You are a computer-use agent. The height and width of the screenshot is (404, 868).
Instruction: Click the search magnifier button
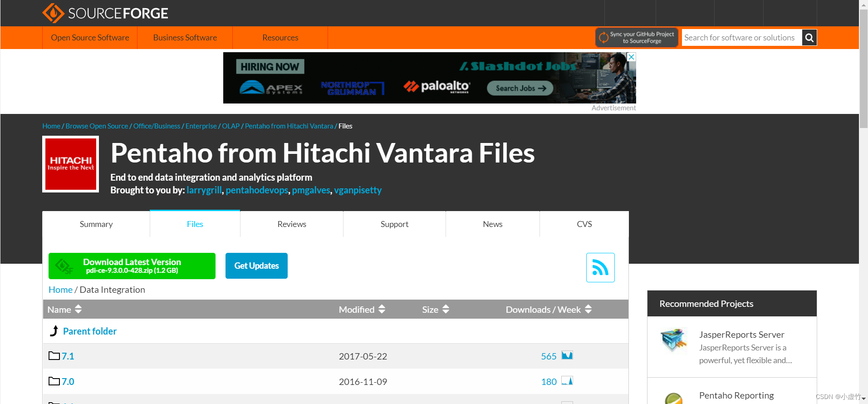point(809,38)
